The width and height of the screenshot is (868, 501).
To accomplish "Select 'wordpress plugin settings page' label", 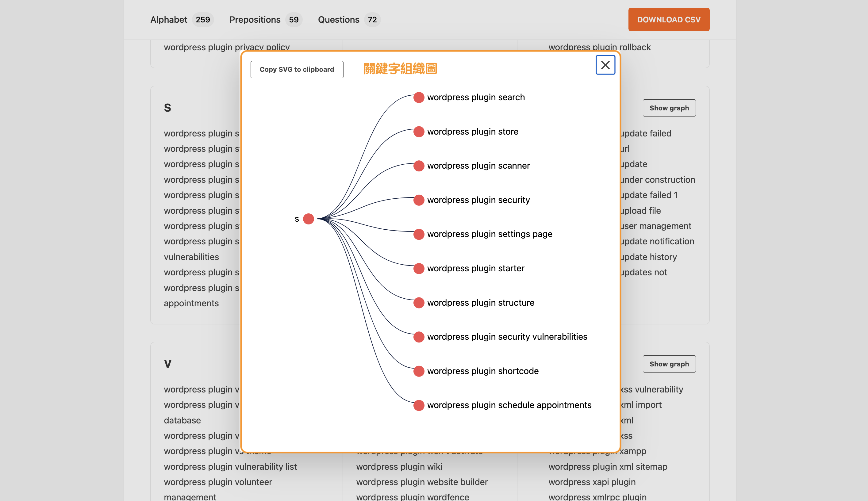I will pyautogui.click(x=490, y=234).
